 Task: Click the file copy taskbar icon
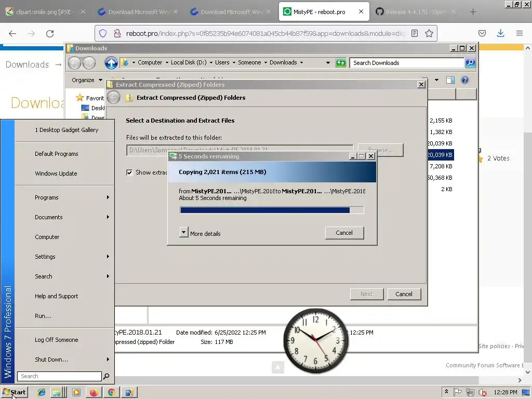(129, 393)
